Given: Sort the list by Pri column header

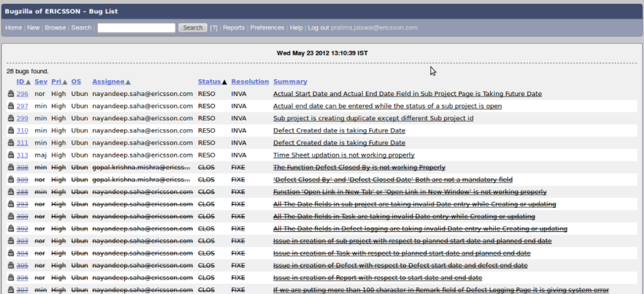Looking at the screenshot, I should pyautogui.click(x=56, y=82).
